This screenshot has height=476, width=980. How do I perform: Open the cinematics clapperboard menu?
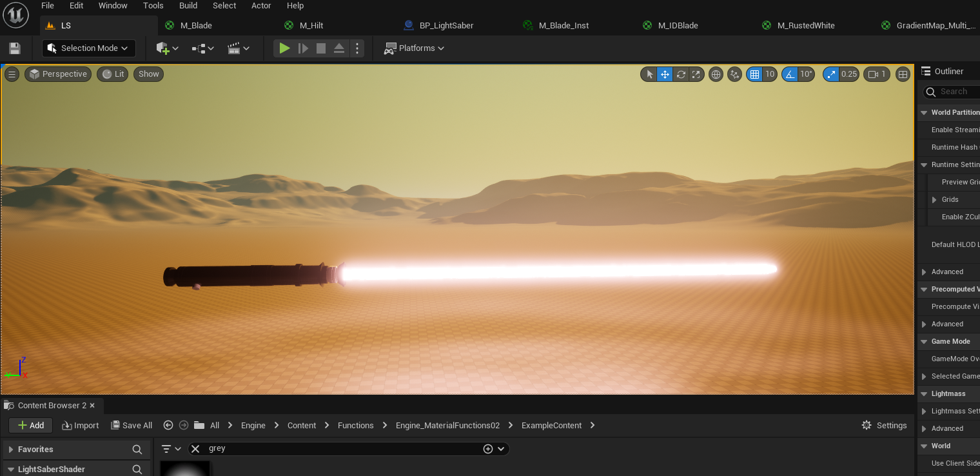point(239,48)
